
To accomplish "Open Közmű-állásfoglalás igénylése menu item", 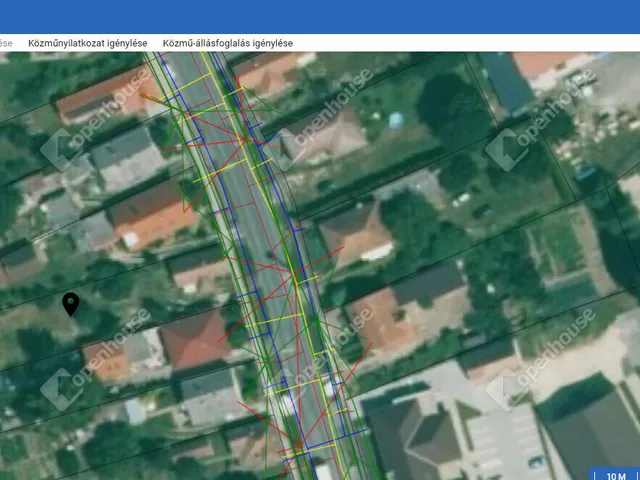I will click(228, 43).
